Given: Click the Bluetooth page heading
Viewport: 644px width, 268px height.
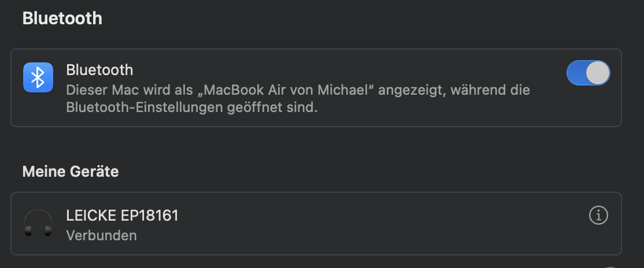Looking at the screenshot, I should pyautogui.click(x=62, y=18).
